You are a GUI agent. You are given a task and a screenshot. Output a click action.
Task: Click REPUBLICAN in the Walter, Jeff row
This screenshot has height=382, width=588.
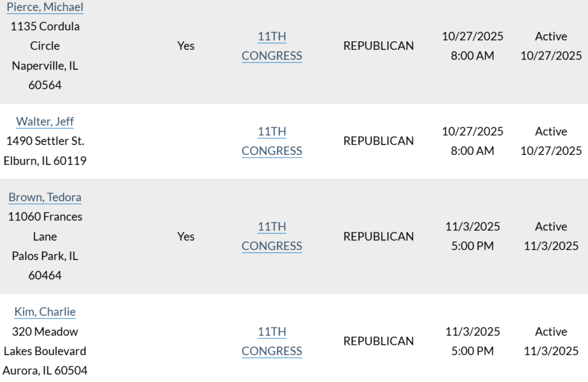378,141
